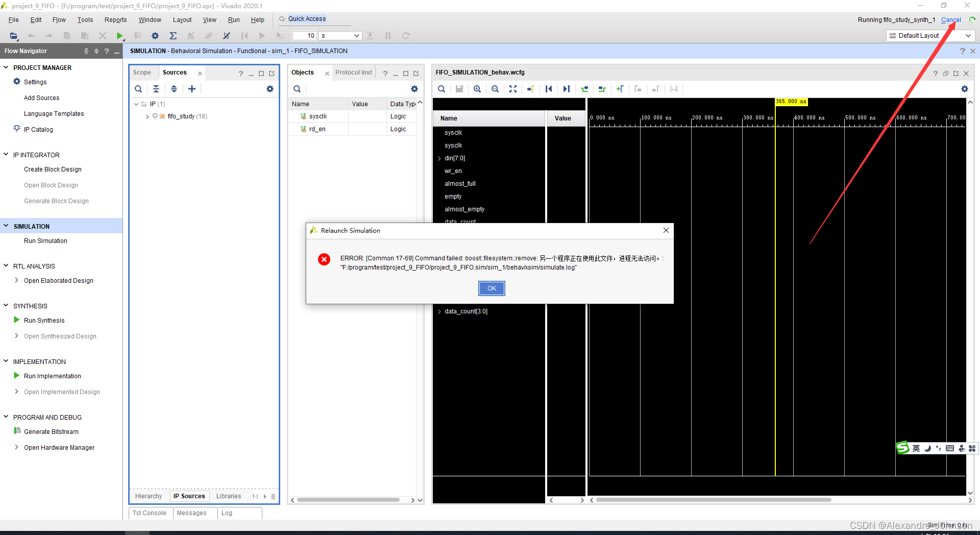Select the Zoom Fit icon in waveform toolbar
The height and width of the screenshot is (535, 980).
512,89
